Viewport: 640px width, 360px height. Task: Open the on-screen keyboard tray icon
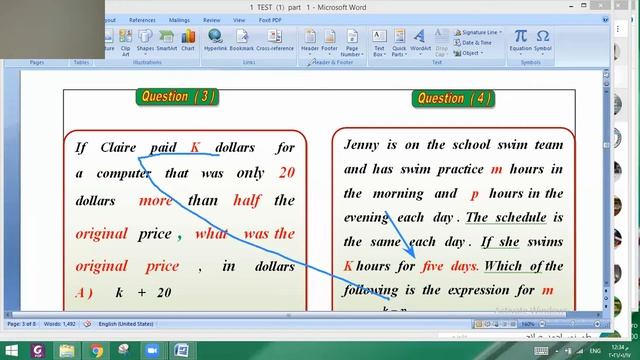click(x=541, y=351)
